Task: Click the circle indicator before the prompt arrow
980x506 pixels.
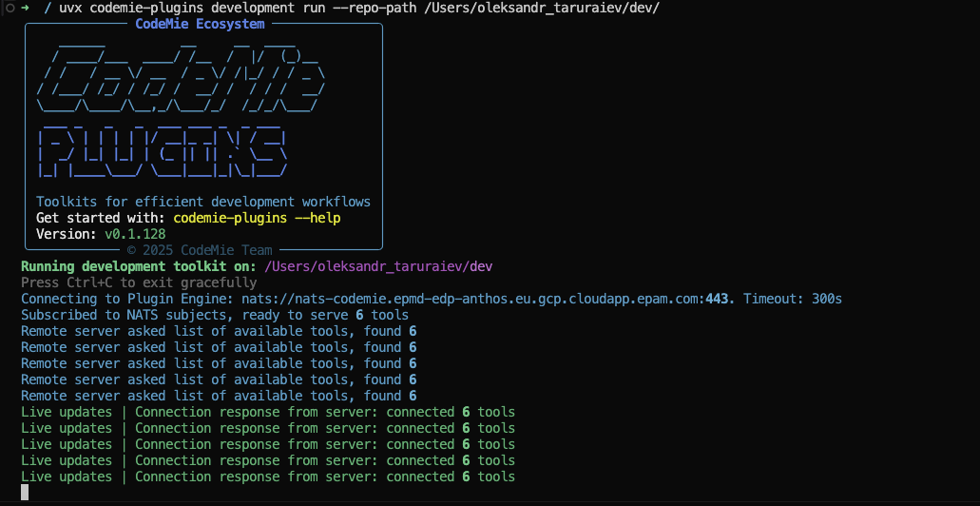Action: click(x=10, y=9)
